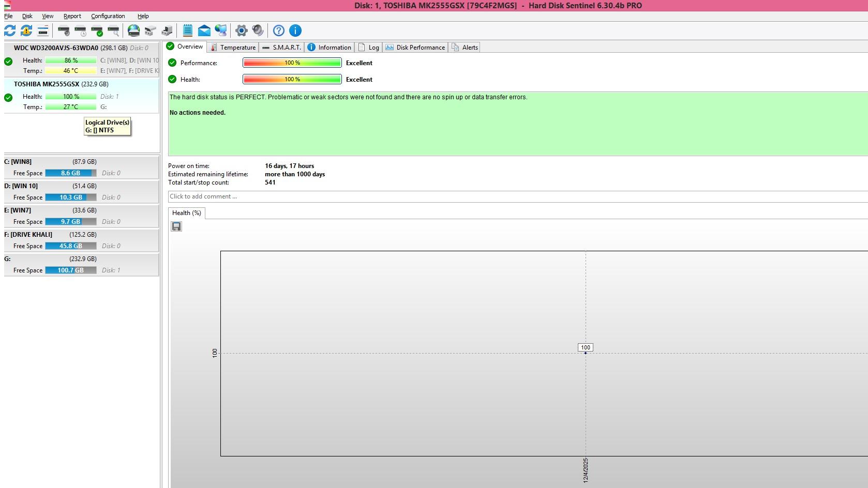The image size is (868, 488).
Task: Open the Report menu
Action: click(x=72, y=16)
